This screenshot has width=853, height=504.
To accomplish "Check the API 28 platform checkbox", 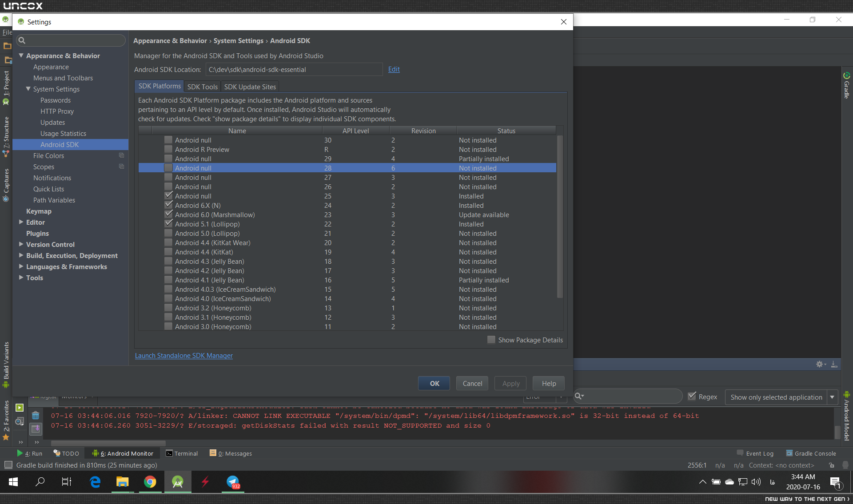I will coord(168,168).
